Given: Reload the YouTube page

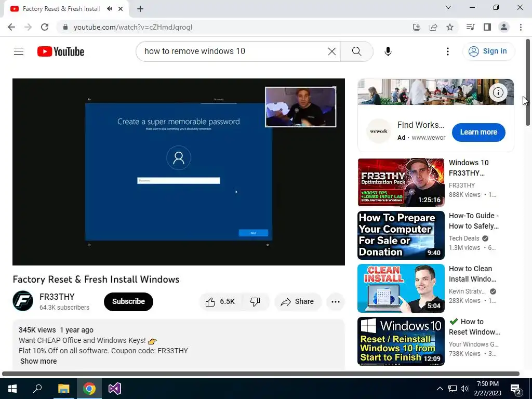Looking at the screenshot, I should click(45, 27).
